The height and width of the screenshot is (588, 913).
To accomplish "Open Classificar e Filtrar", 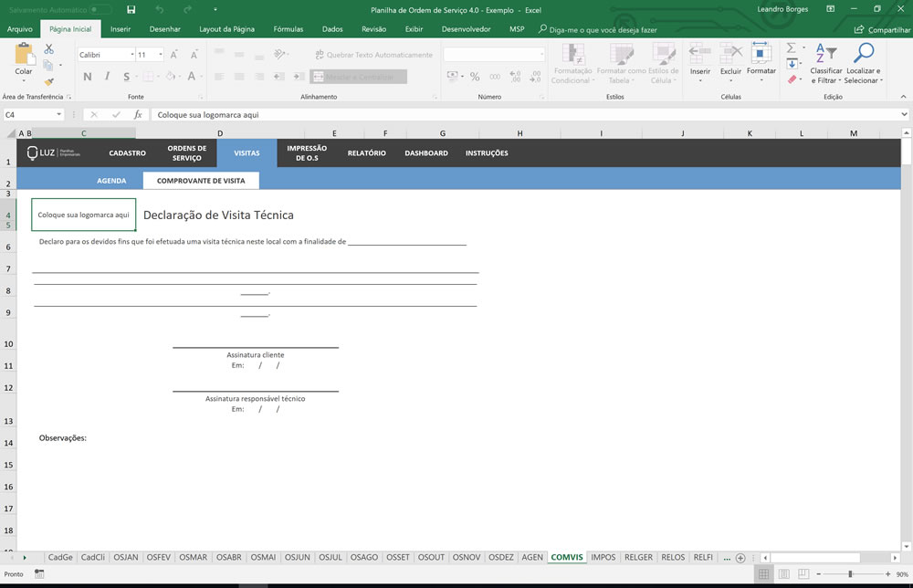I will pyautogui.click(x=825, y=64).
